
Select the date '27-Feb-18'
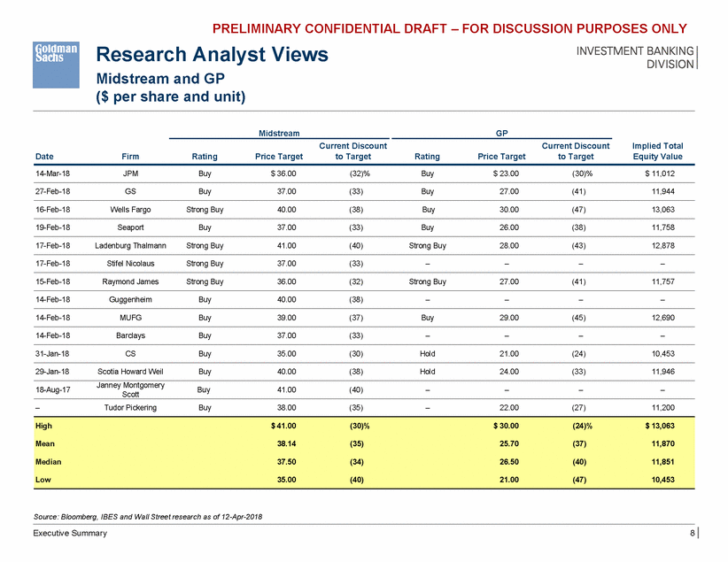pos(52,191)
